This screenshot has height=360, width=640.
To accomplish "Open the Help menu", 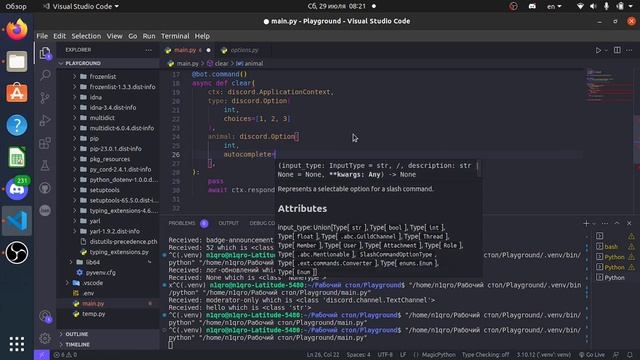I will coord(202,36).
